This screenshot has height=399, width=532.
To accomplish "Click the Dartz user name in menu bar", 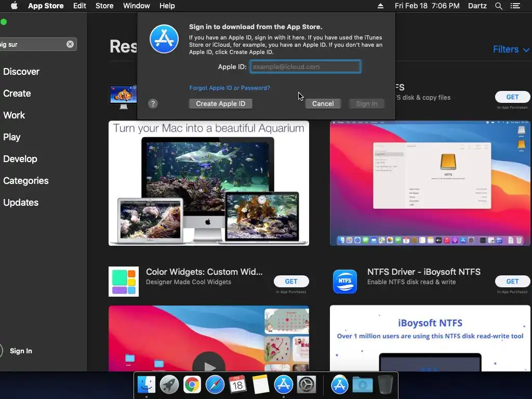I will tap(477, 6).
